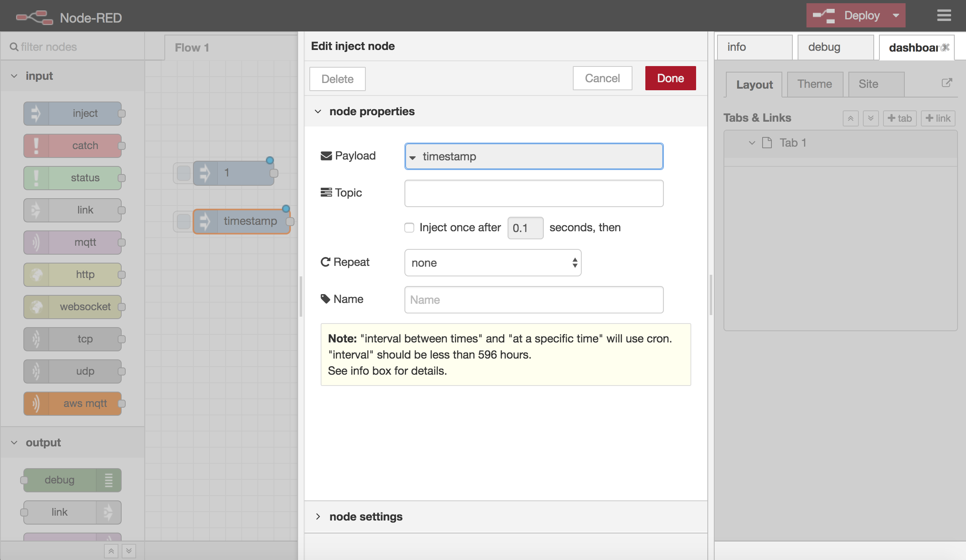Collapse all palette categories with up chevrons
The height and width of the screenshot is (560, 966).
click(111, 551)
